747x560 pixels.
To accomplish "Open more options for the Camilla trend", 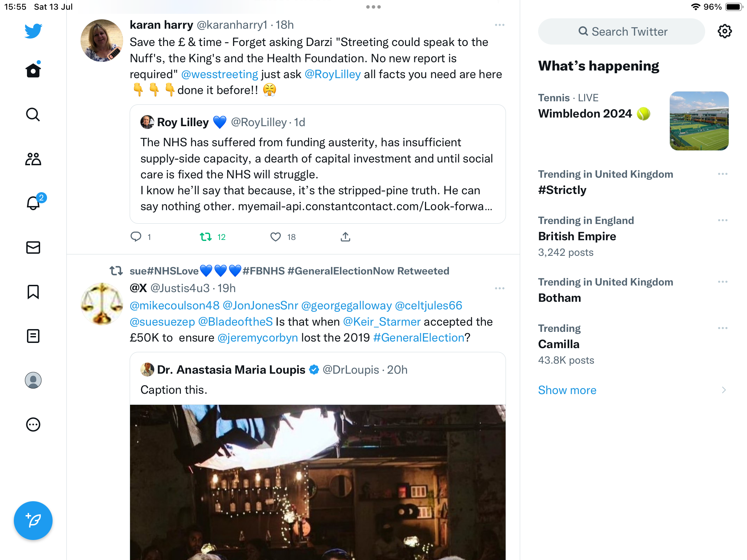I will [723, 328].
